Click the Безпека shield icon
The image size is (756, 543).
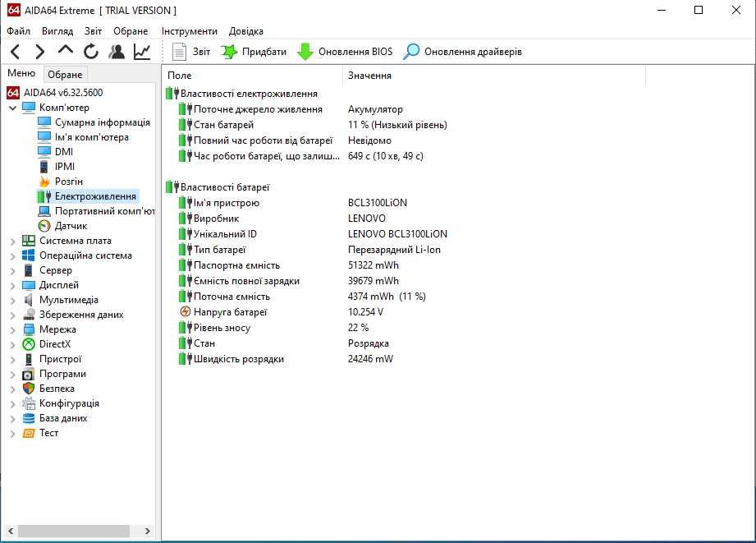point(29,389)
